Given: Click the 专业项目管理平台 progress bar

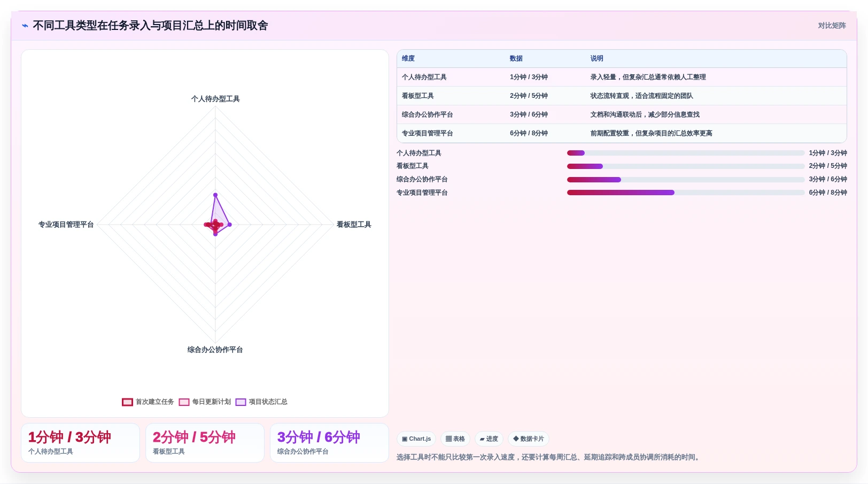Looking at the screenshot, I should click(686, 193).
